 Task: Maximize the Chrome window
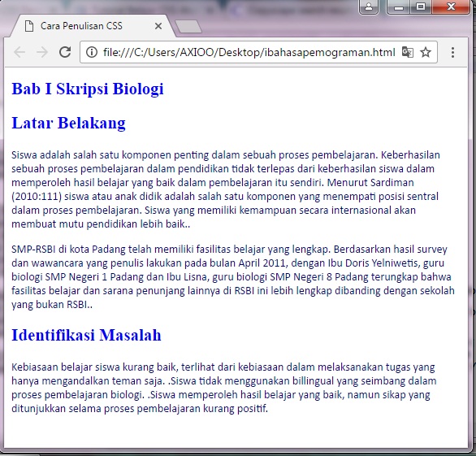(421, 7)
